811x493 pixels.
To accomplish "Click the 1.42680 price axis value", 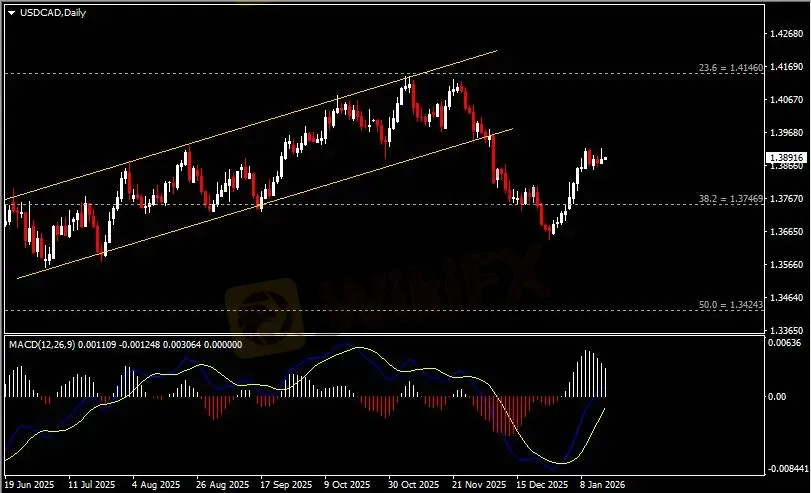I will [x=785, y=34].
